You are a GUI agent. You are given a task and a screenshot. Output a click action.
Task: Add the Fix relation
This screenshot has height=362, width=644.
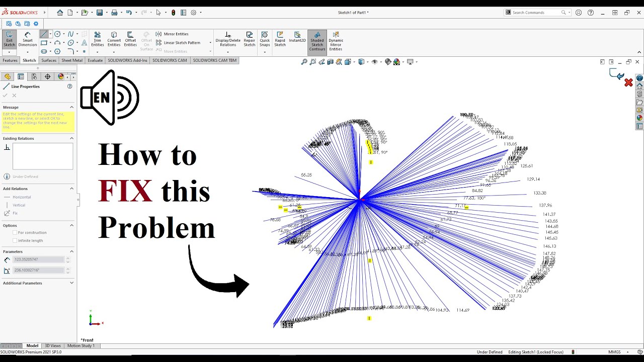click(x=11, y=213)
